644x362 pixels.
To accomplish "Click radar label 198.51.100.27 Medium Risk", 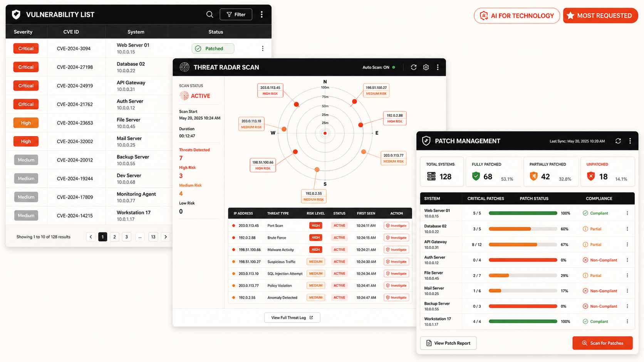I will [x=376, y=90].
